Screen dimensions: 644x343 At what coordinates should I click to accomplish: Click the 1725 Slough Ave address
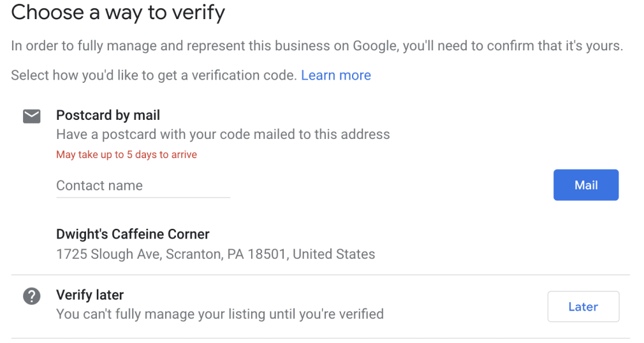216,254
